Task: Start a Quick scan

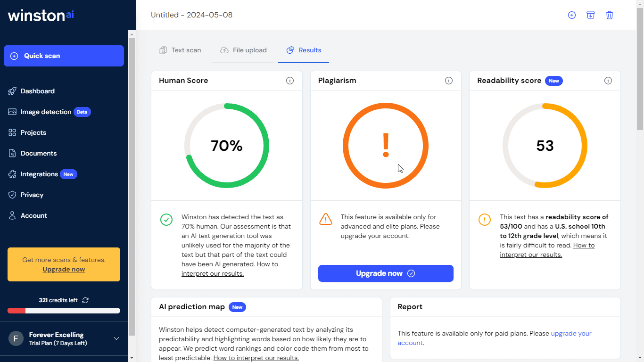Action: click(64, 56)
